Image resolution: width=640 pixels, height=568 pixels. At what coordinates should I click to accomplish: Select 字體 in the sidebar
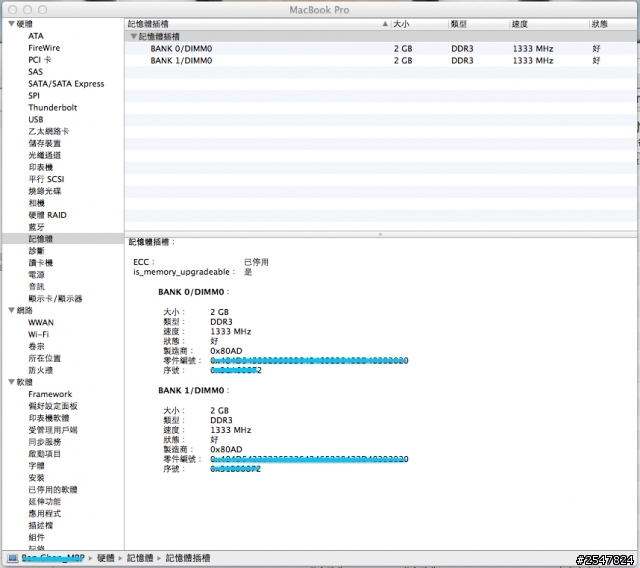coord(36,466)
